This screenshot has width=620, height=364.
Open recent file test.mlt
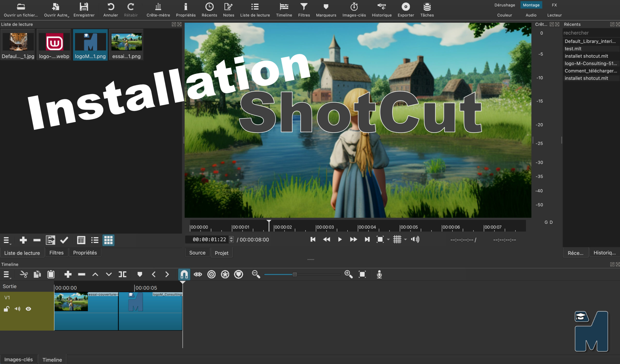(591, 48)
